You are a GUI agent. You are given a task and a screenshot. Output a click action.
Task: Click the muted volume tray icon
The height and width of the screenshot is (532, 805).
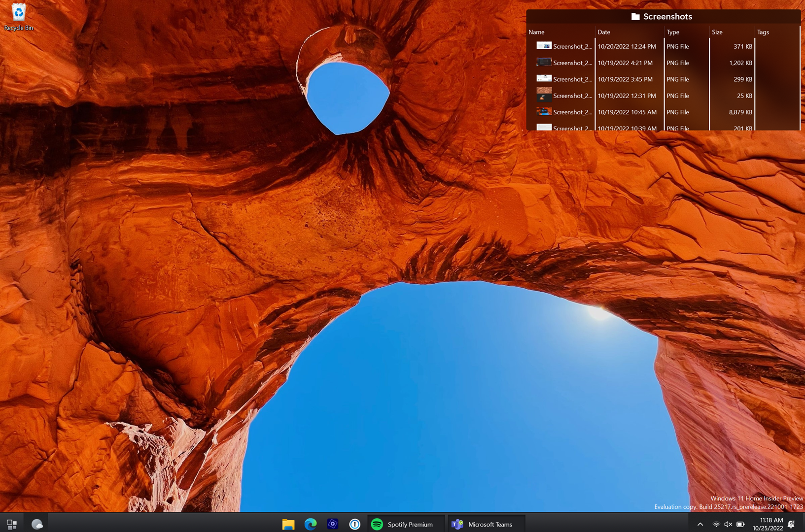[728, 525]
